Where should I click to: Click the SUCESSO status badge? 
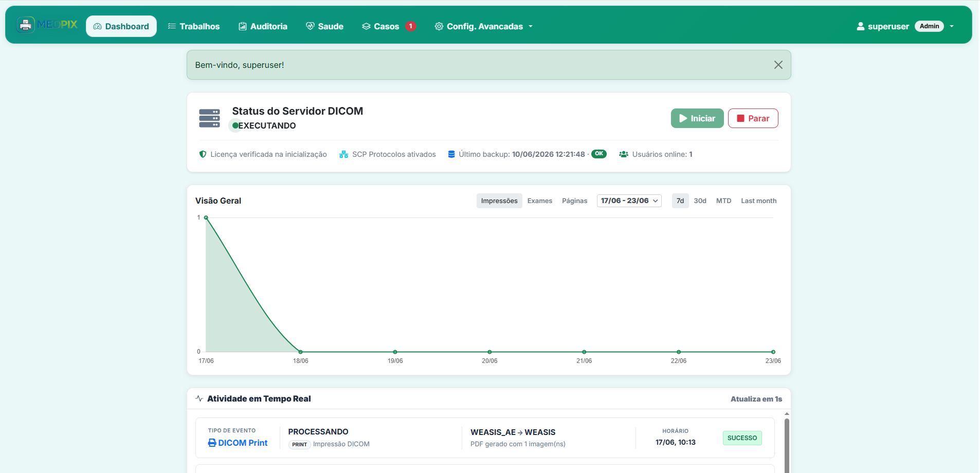tap(742, 438)
